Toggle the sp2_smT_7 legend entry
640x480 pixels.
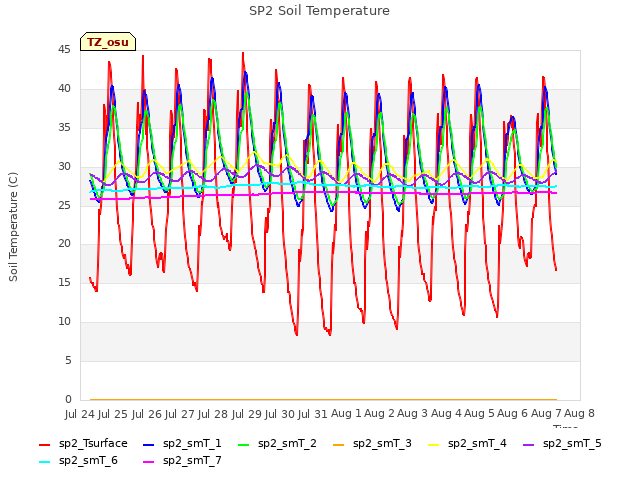point(182,461)
